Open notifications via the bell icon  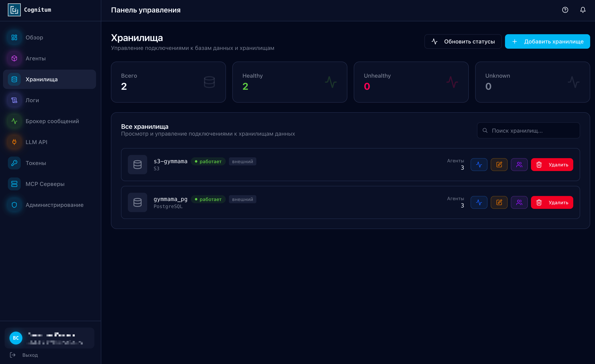(583, 10)
